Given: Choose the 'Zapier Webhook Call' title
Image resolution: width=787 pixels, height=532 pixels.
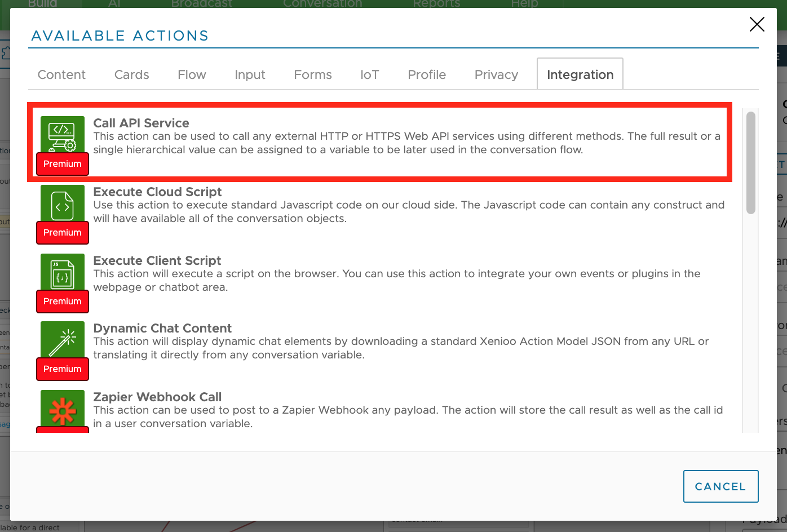Looking at the screenshot, I should pos(157,397).
